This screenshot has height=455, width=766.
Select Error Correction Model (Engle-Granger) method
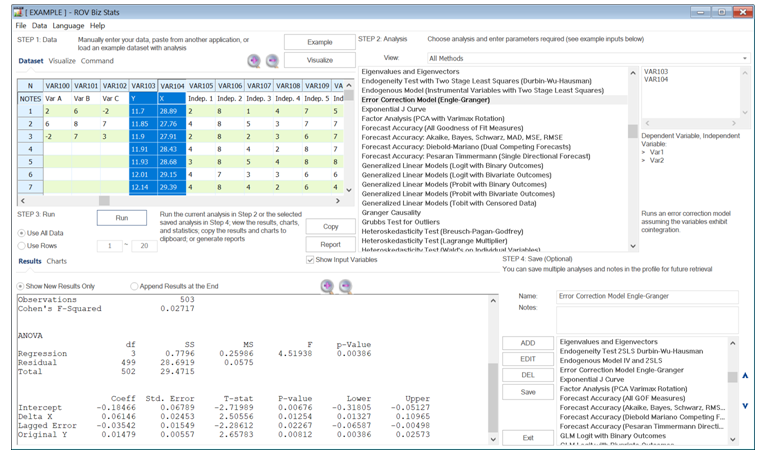tap(426, 100)
